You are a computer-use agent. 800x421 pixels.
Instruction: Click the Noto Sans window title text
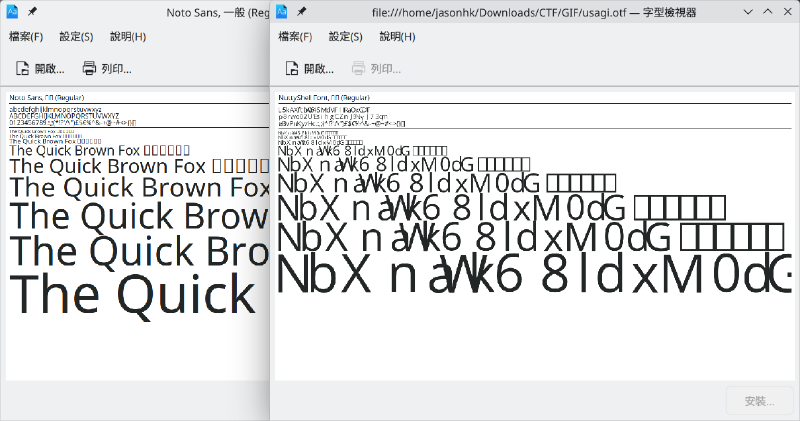tap(218, 12)
